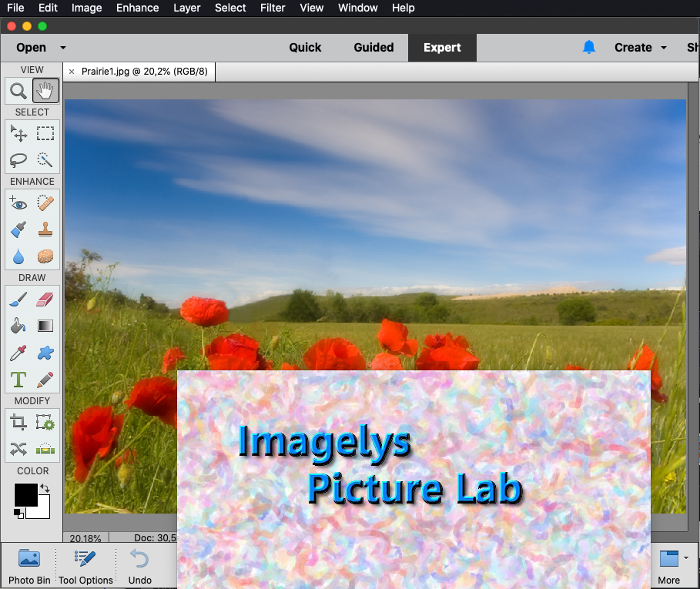This screenshot has height=589, width=700.
Task: Select the Smart Brush tool
Action: click(18, 229)
